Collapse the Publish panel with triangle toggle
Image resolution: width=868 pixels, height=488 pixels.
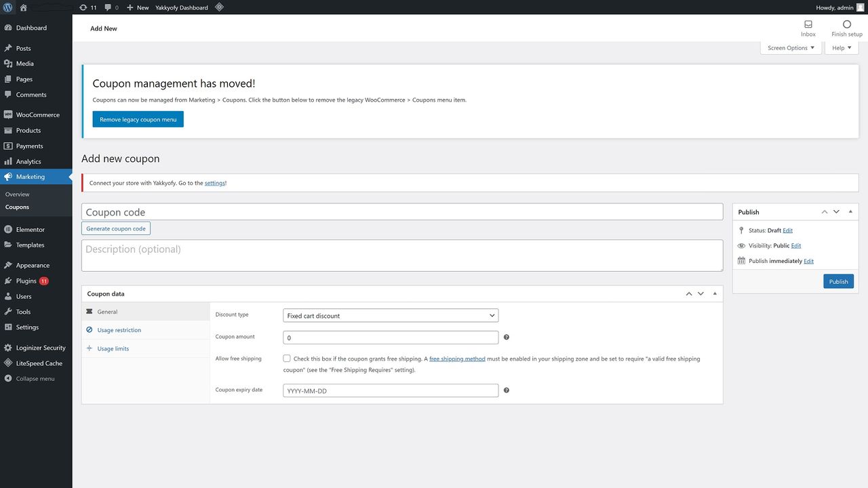pyautogui.click(x=850, y=212)
